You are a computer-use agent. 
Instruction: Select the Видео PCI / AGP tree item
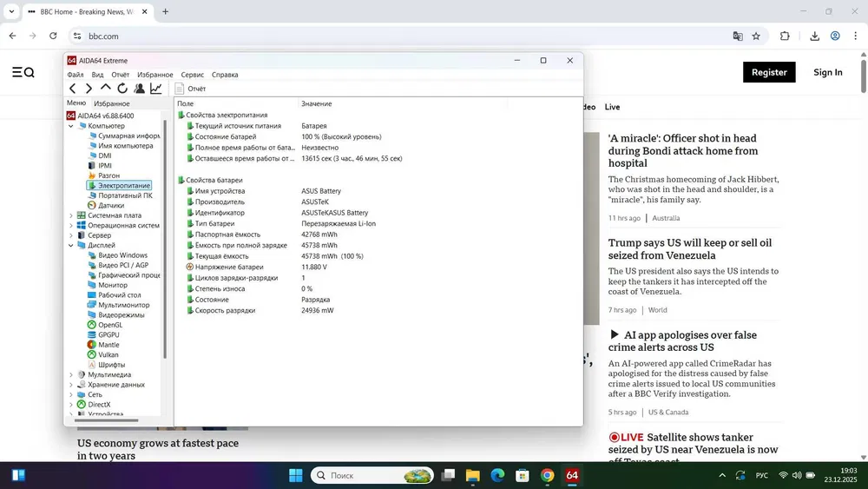[118, 265]
